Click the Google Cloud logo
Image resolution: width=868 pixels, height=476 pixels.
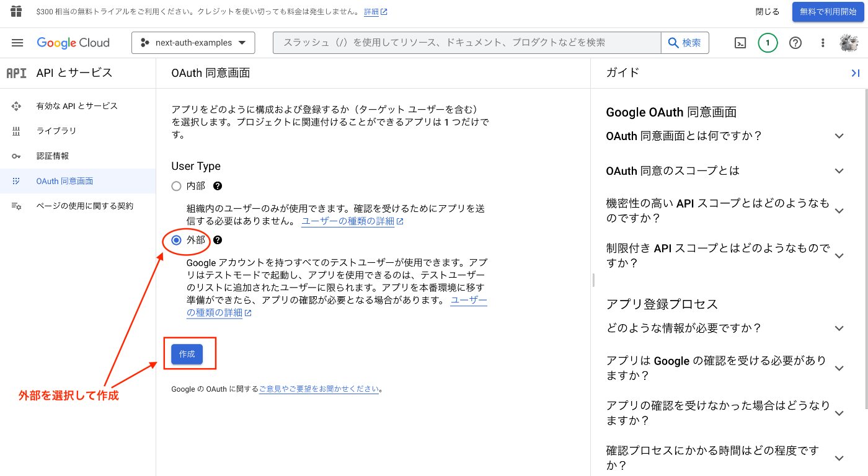[x=73, y=43]
